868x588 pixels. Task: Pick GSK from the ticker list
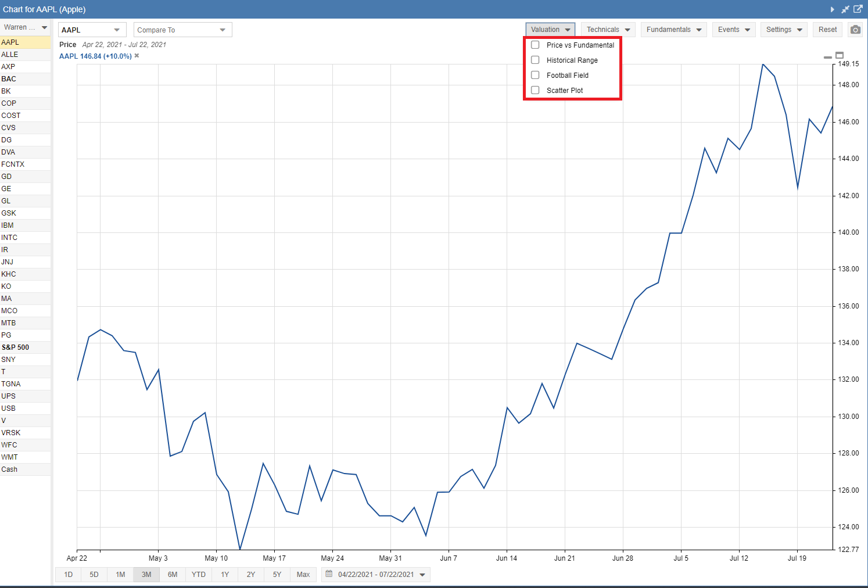pyautogui.click(x=26, y=213)
